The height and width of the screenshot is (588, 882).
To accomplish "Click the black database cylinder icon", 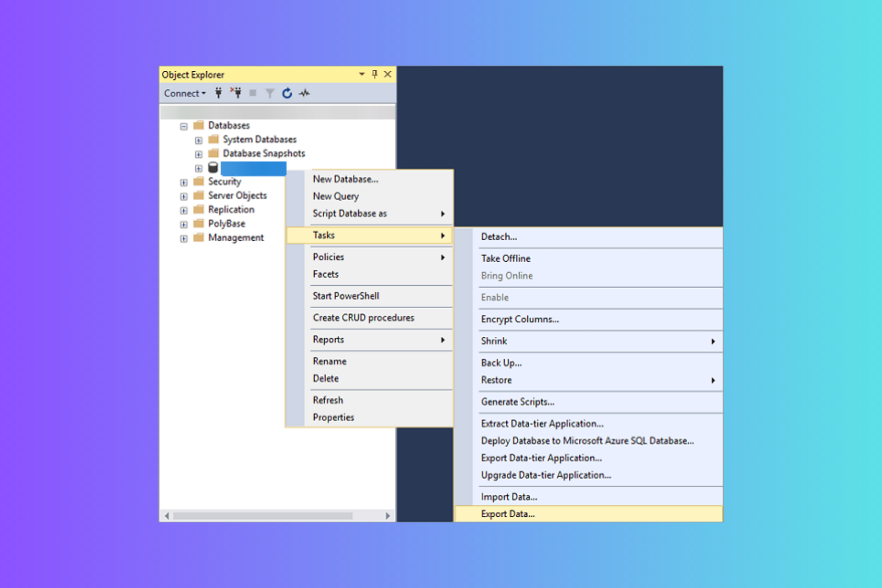I will click(213, 168).
